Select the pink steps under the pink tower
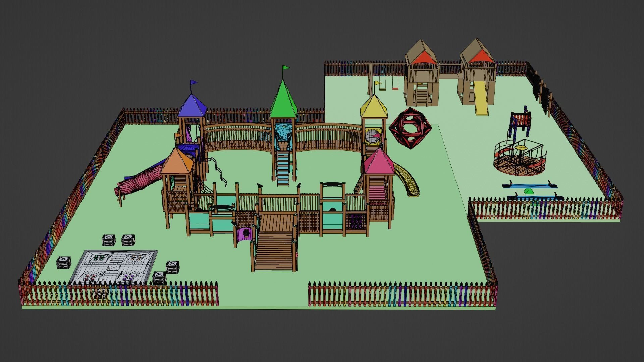Viewport: 644px width, 362px height. click(x=377, y=193)
